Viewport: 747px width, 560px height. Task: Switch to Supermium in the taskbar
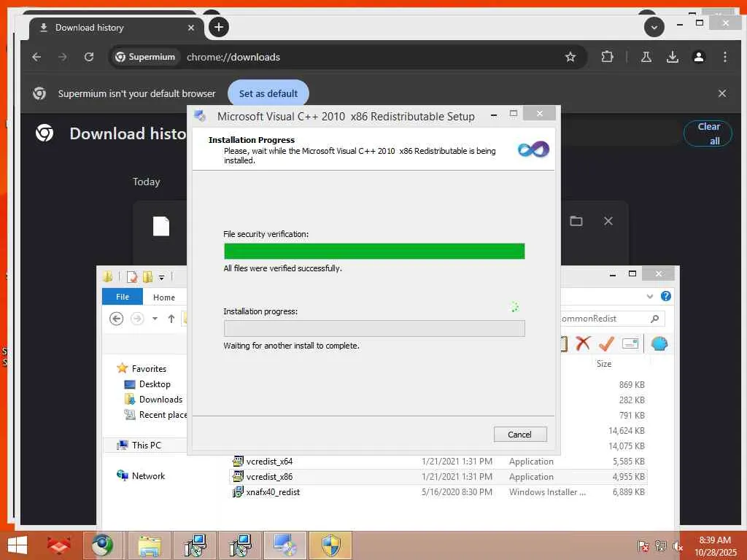103,545
